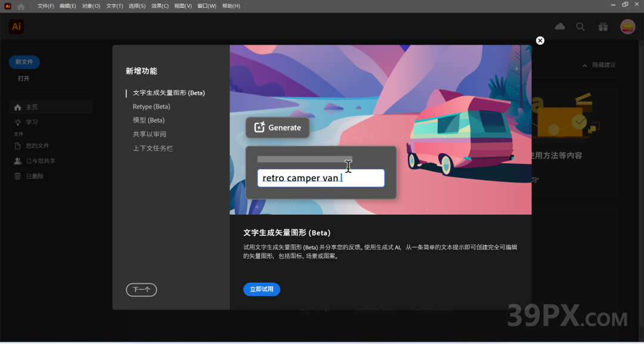Click the 立即试用 button

point(262,289)
